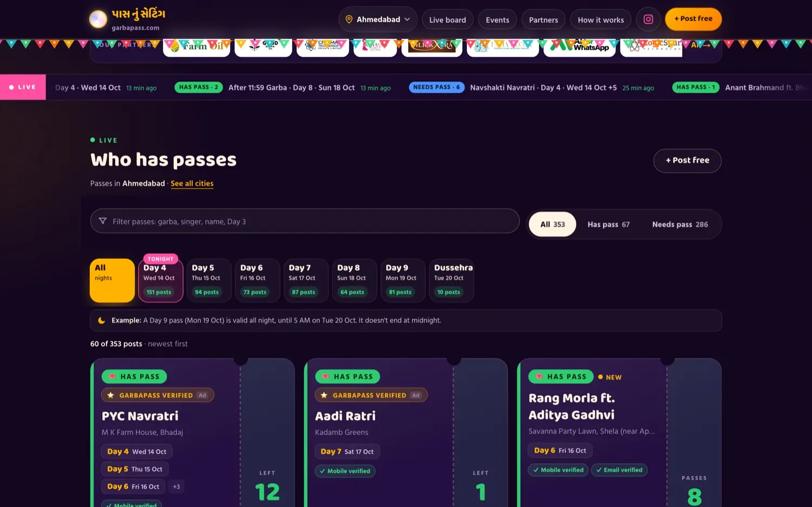Click the ticket icon on Aadi Ratri card

tap(325, 377)
